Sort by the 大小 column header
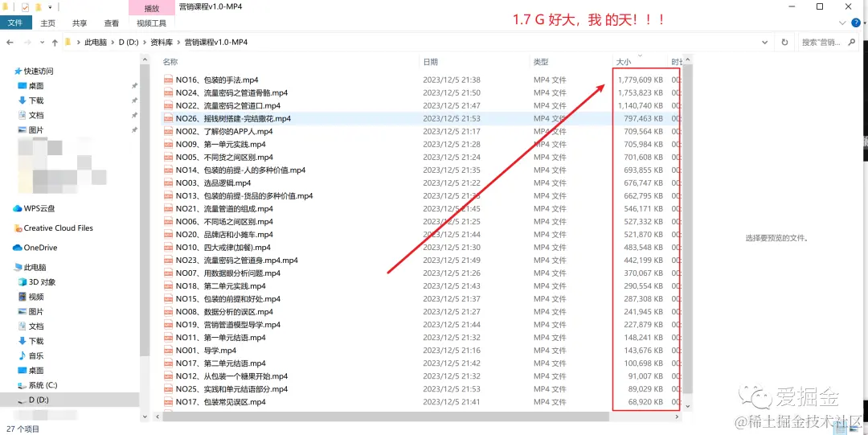The height and width of the screenshot is (435, 868). (x=624, y=61)
